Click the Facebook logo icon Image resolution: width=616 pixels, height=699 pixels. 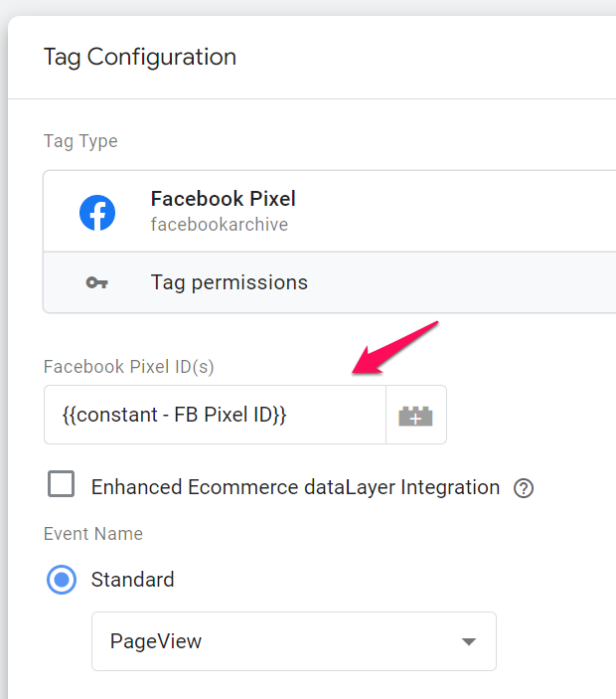[x=97, y=212]
